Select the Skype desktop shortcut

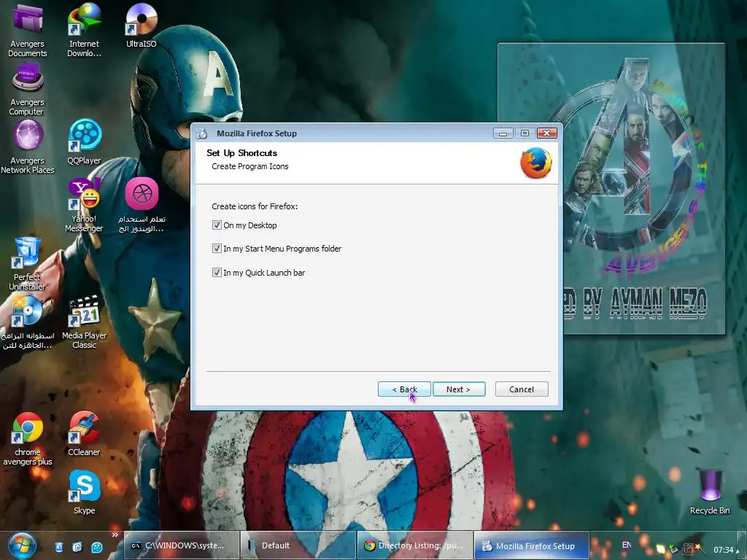point(85,492)
